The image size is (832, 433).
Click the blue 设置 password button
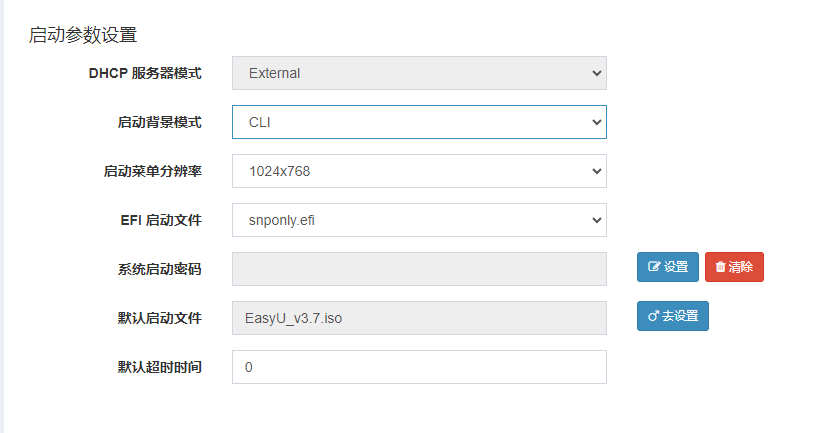tap(668, 267)
